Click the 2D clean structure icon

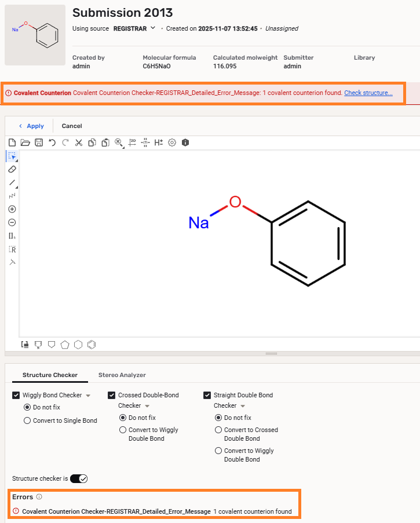click(x=132, y=142)
